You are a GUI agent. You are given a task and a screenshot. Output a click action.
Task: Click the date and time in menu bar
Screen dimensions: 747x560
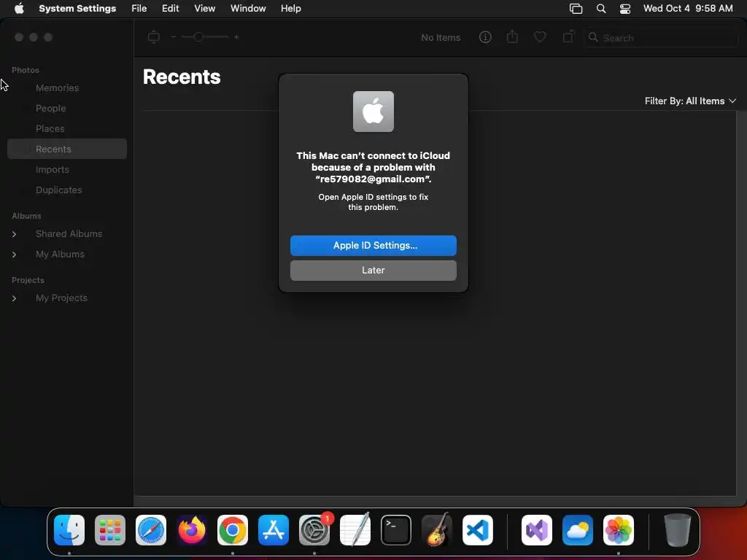pos(688,9)
